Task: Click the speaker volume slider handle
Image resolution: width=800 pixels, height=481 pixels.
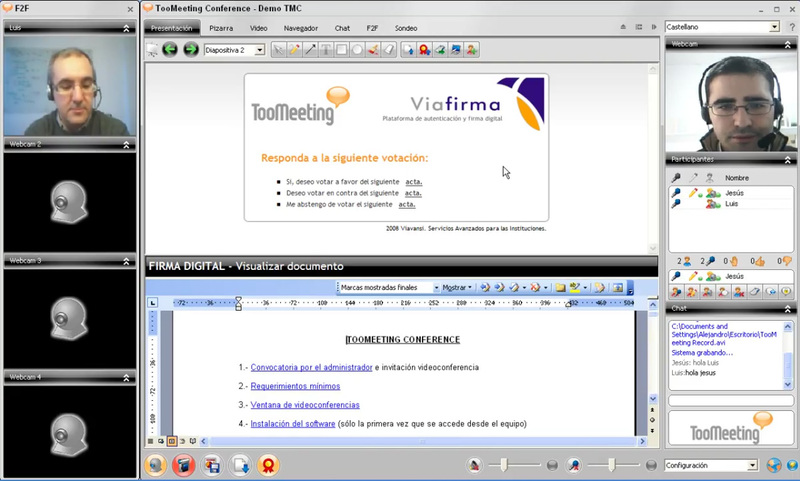Action: [x=504, y=465]
